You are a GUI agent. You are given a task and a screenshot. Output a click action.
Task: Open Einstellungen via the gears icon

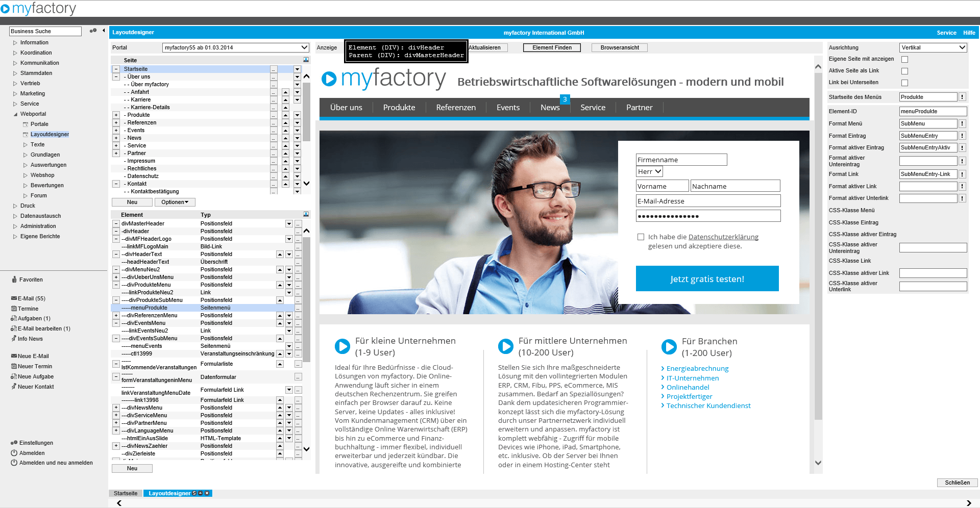[x=14, y=443]
